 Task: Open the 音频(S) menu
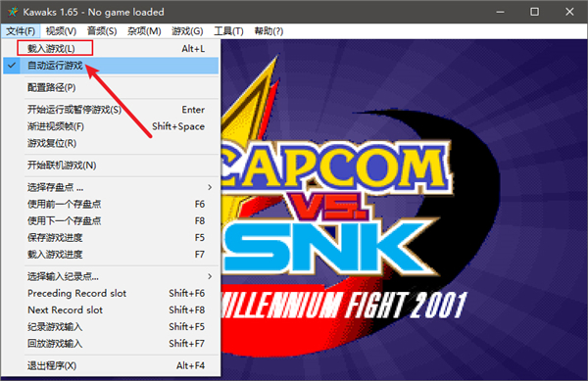[x=102, y=31]
